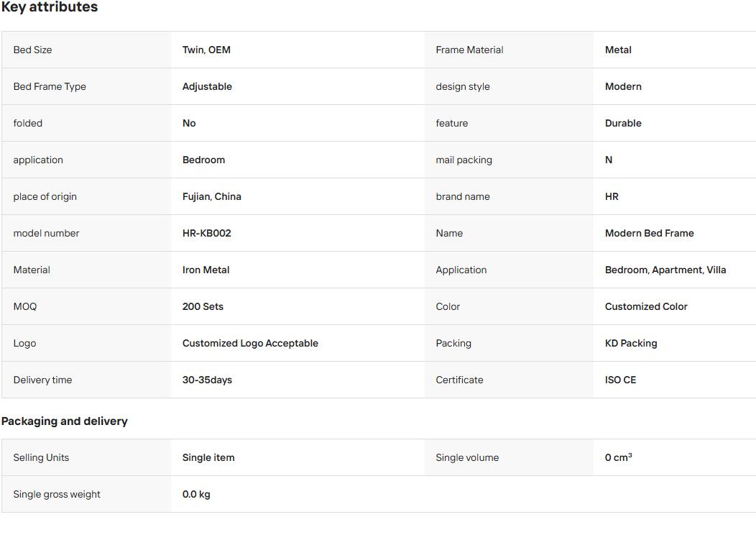Screen dimensions: 756x535
Task: Click the Adjustable bed frame type value
Action: [x=207, y=86]
